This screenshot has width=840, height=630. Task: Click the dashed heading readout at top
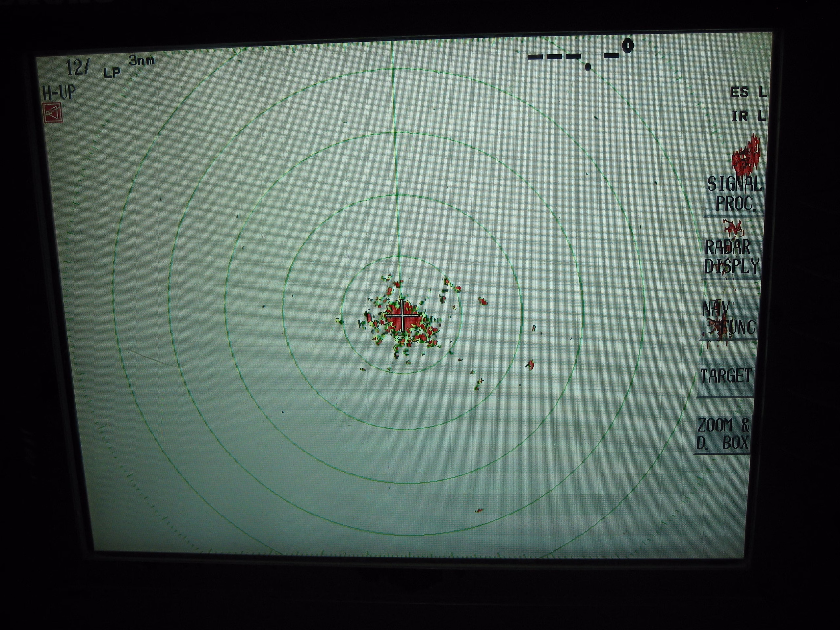580,54
